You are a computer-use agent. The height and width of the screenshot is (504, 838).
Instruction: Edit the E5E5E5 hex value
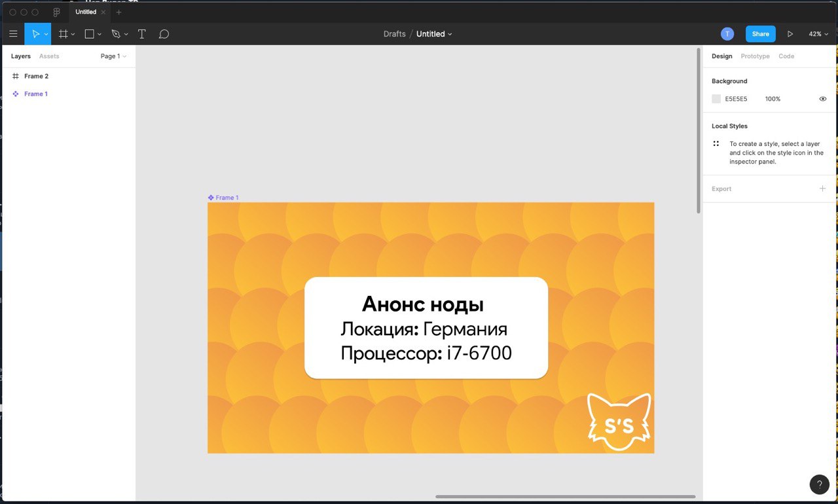point(736,99)
